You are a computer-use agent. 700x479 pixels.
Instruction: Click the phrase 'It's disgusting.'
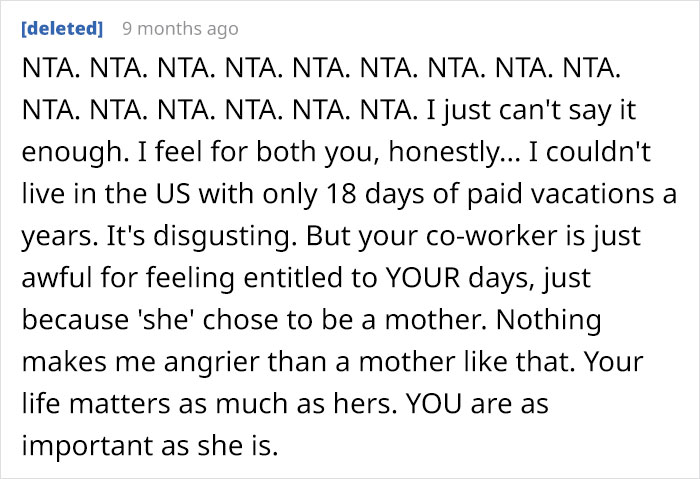pyautogui.click(x=202, y=236)
